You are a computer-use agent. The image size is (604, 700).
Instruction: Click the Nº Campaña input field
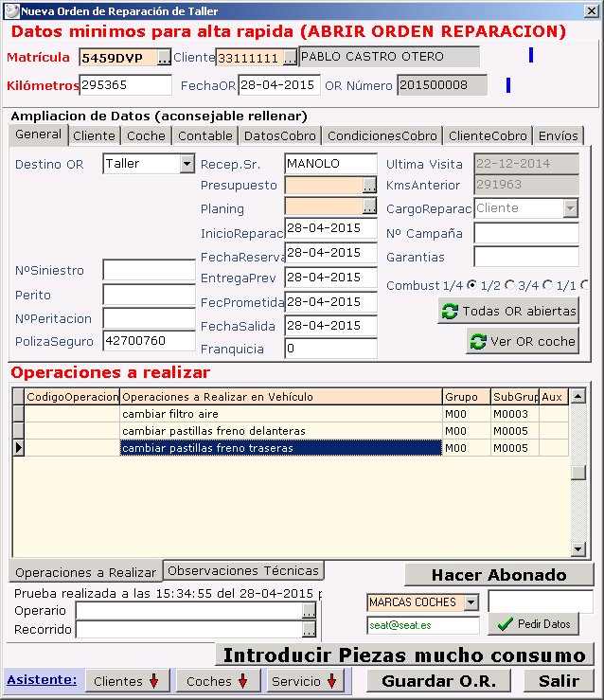coord(526,233)
